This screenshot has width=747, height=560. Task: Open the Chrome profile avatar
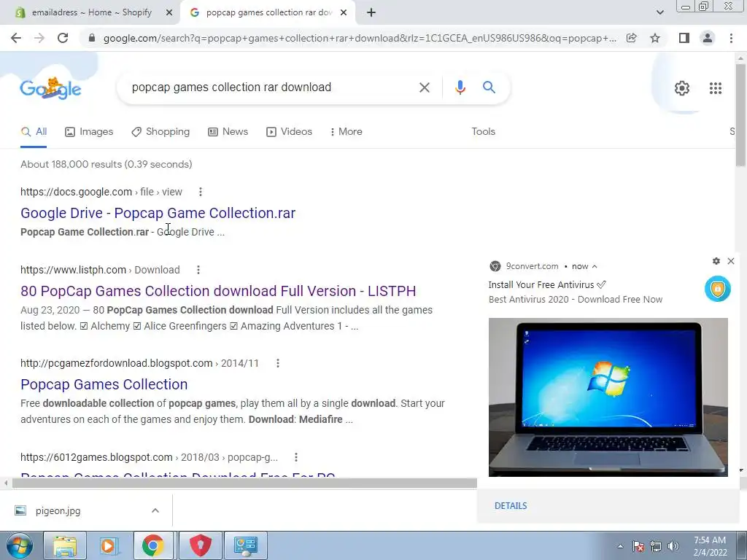(708, 38)
